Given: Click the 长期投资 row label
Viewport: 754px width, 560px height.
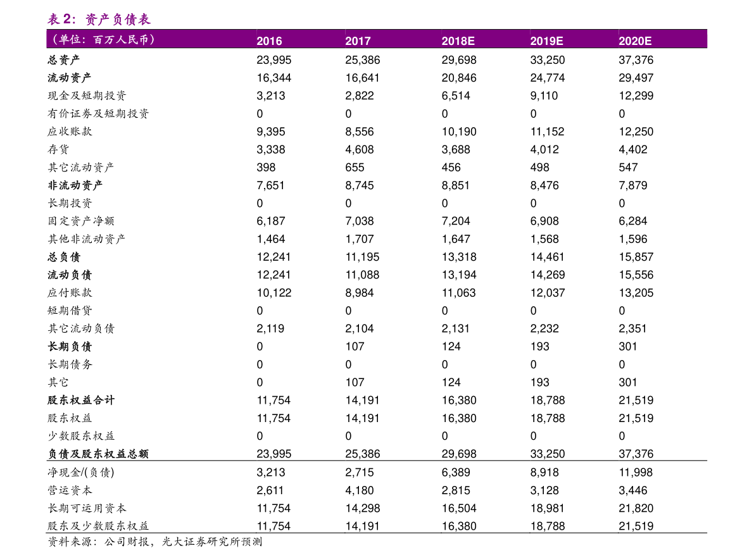Looking at the screenshot, I should 70,203.
